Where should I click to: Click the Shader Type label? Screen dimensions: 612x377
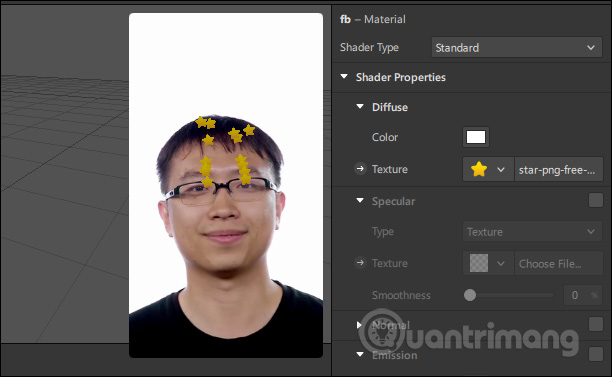(369, 47)
